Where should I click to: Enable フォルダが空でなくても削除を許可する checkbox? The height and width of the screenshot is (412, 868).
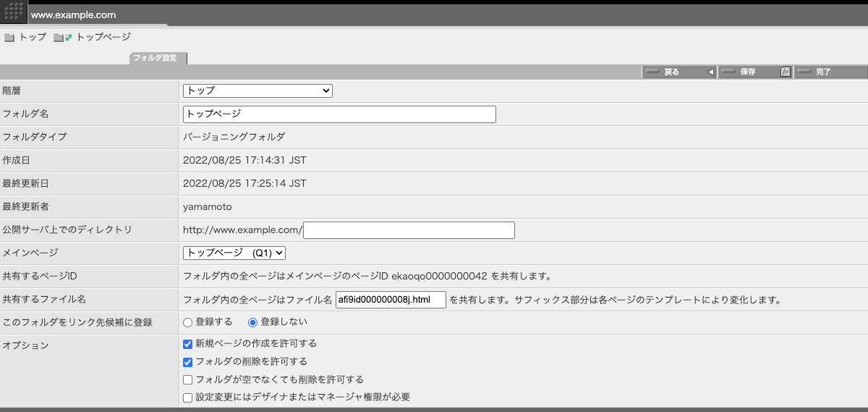(x=188, y=379)
